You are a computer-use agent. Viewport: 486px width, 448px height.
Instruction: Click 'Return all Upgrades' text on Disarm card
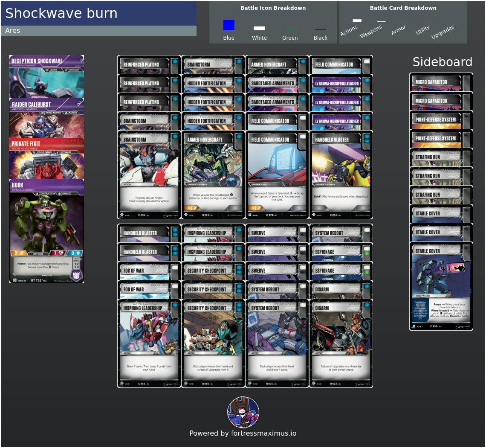(341, 368)
